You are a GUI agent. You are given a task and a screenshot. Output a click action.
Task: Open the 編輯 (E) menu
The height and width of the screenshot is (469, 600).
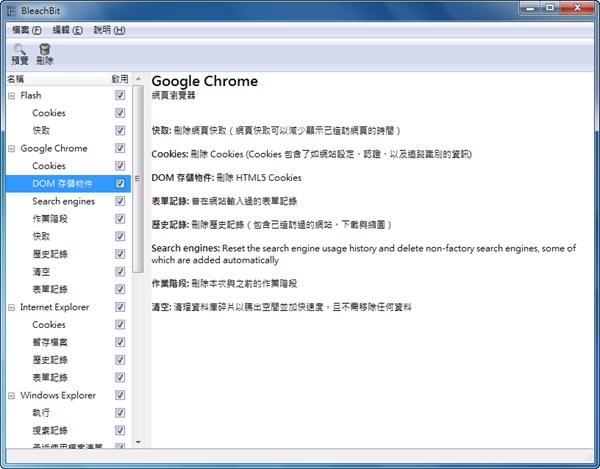(67, 30)
